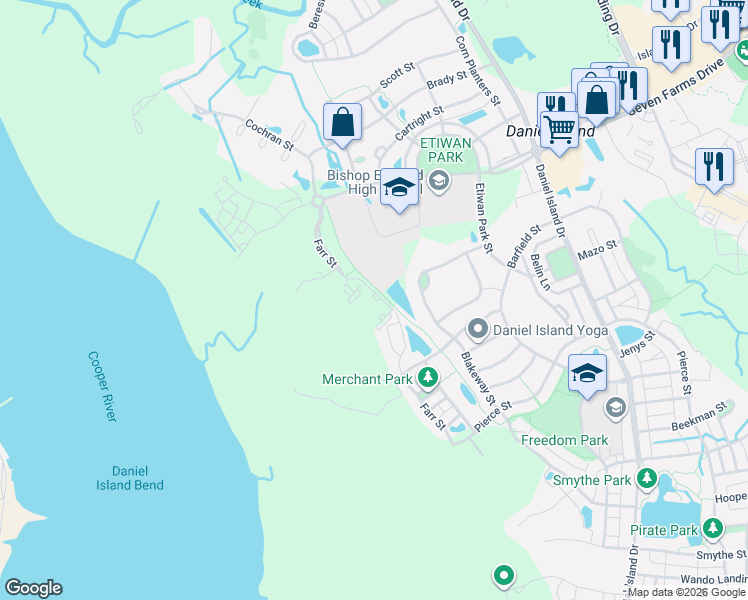The image size is (748, 600).
Task: Click the Mazo St label
Action: pos(597,250)
